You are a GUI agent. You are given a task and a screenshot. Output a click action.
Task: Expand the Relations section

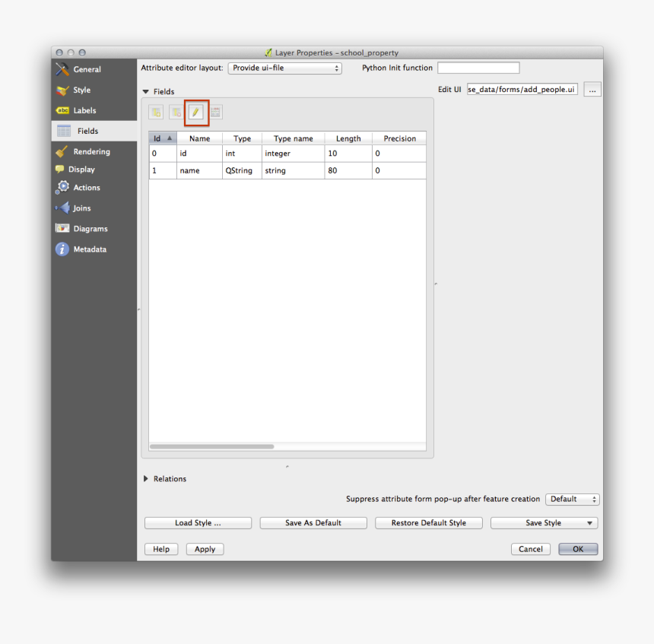click(145, 478)
